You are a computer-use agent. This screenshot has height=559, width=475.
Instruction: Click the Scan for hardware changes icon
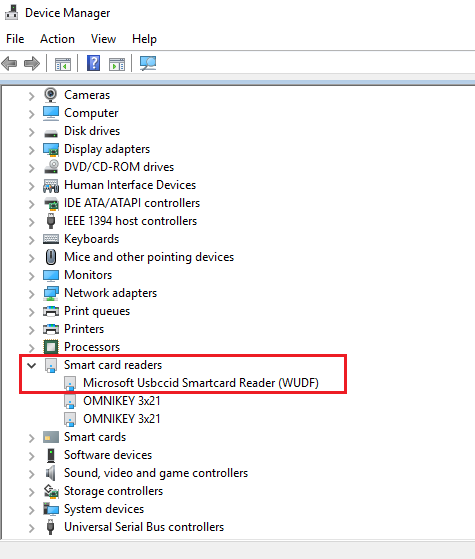[x=148, y=63]
